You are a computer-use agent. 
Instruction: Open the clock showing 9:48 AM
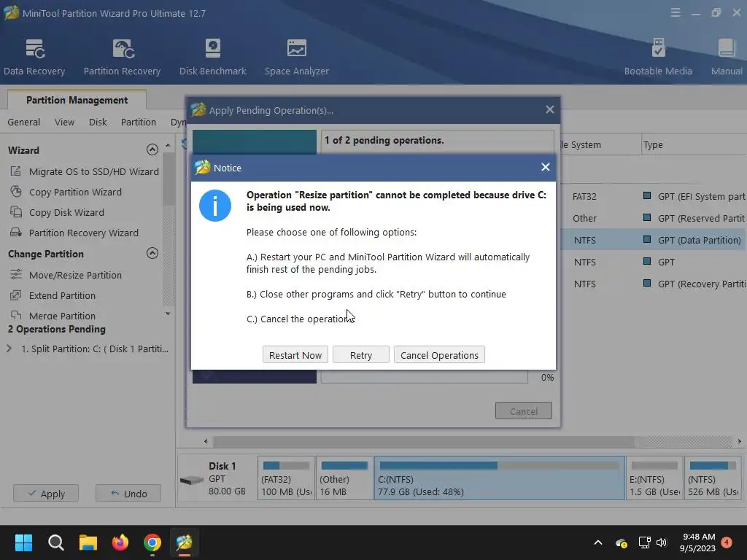698,542
